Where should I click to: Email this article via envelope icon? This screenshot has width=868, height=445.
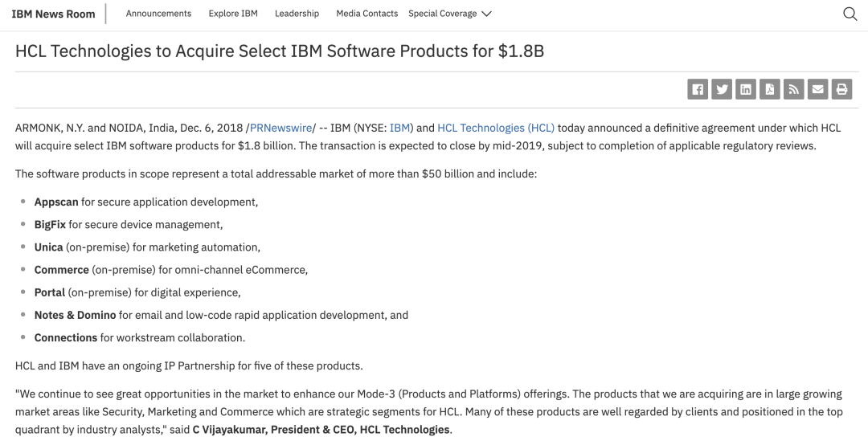click(x=818, y=89)
